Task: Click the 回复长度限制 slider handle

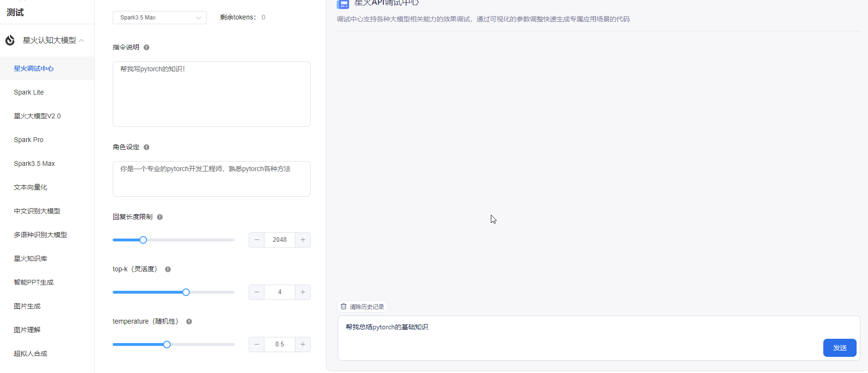Action: 143,240
